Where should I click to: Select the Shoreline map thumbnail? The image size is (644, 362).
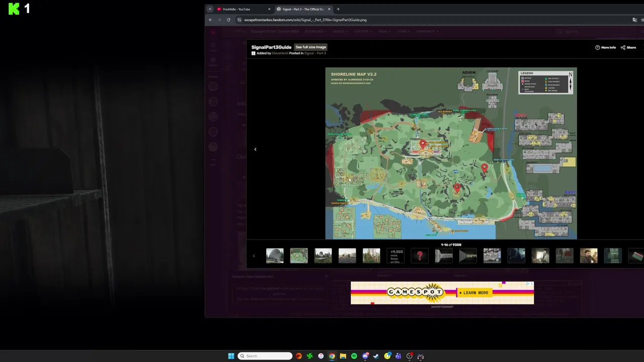299,255
